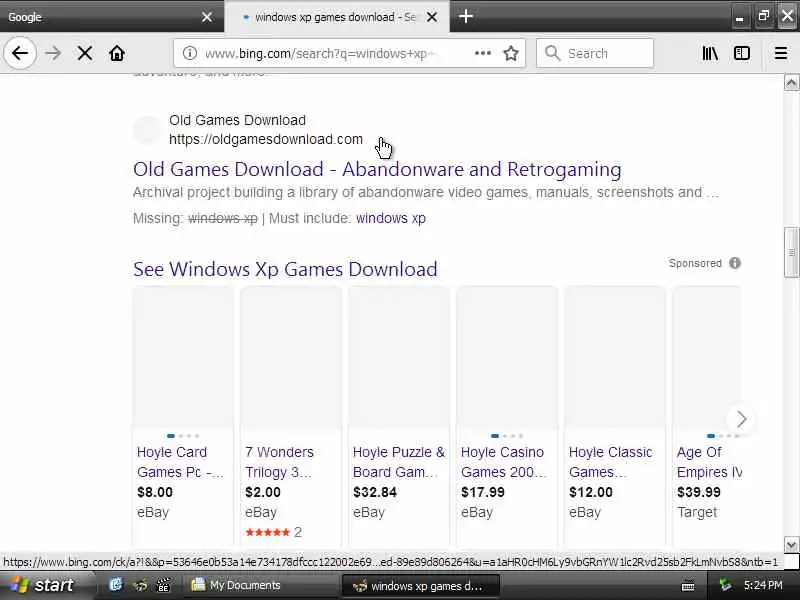Open the Library bookmarks icon
Image resolution: width=800 pixels, height=600 pixels.
click(710, 53)
